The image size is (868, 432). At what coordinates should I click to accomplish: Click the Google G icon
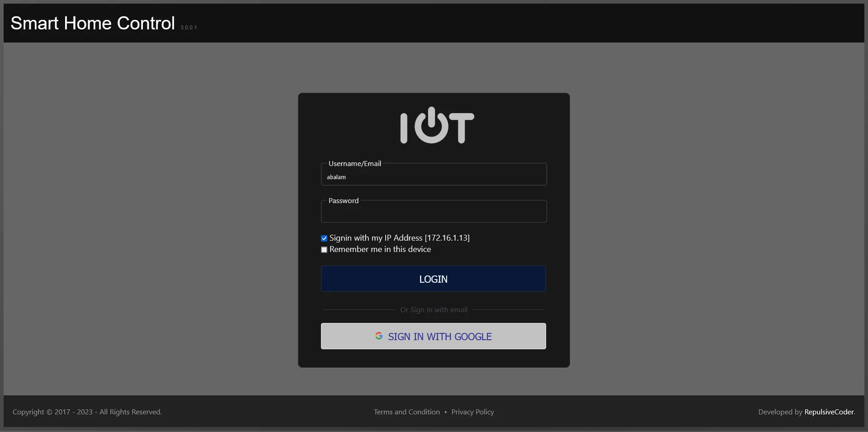379,336
